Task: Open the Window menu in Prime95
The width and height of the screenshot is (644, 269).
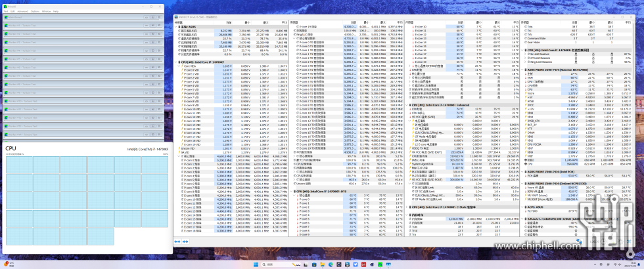Action: click(x=47, y=11)
